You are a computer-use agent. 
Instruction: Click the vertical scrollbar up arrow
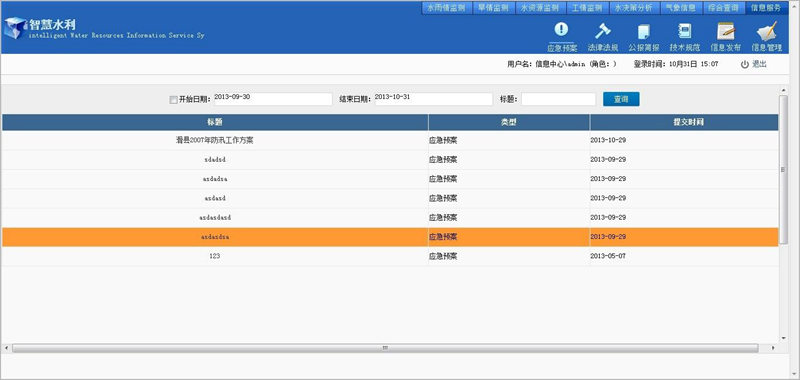[784, 91]
